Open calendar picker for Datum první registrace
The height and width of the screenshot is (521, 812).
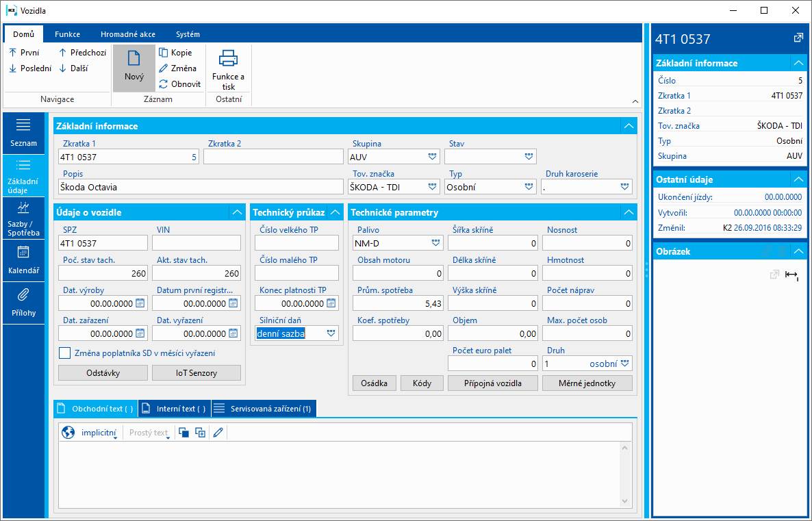click(233, 303)
